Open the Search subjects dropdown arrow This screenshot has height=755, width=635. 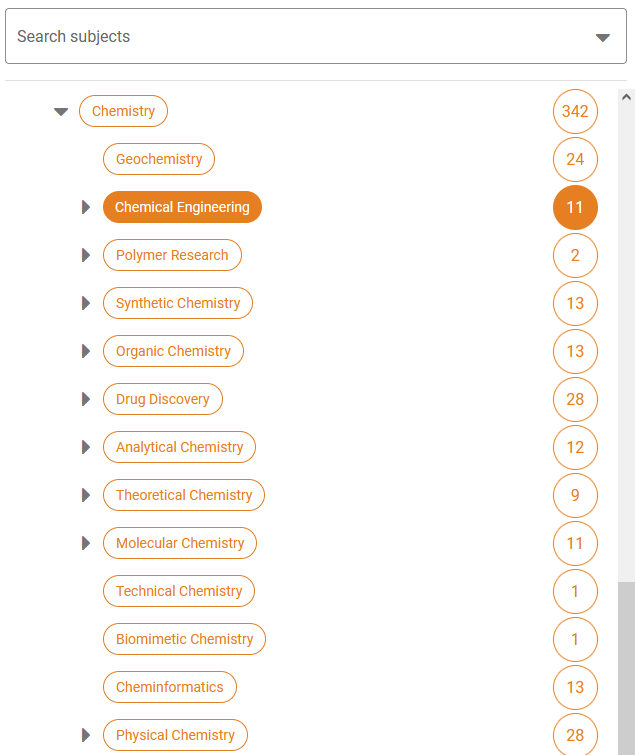pos(603,38)
